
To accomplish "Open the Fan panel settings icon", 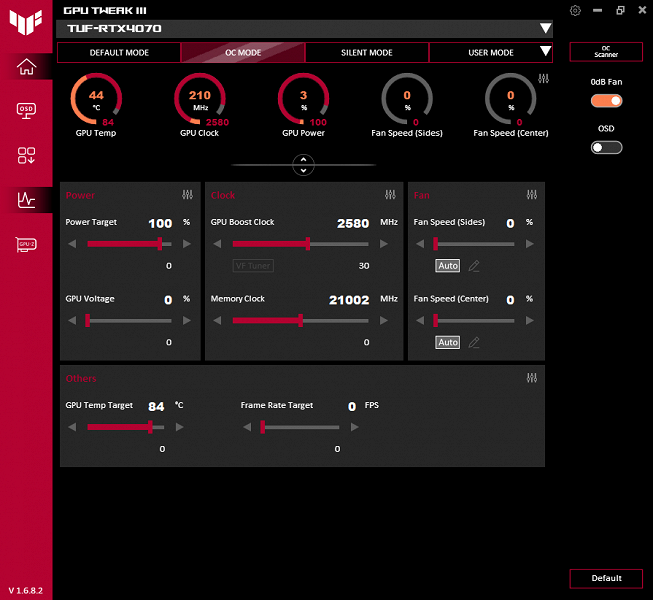I will tap(532, 194).
